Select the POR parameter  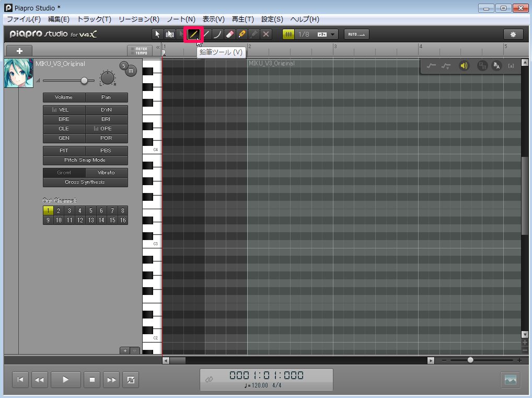[x=106, y=138]
